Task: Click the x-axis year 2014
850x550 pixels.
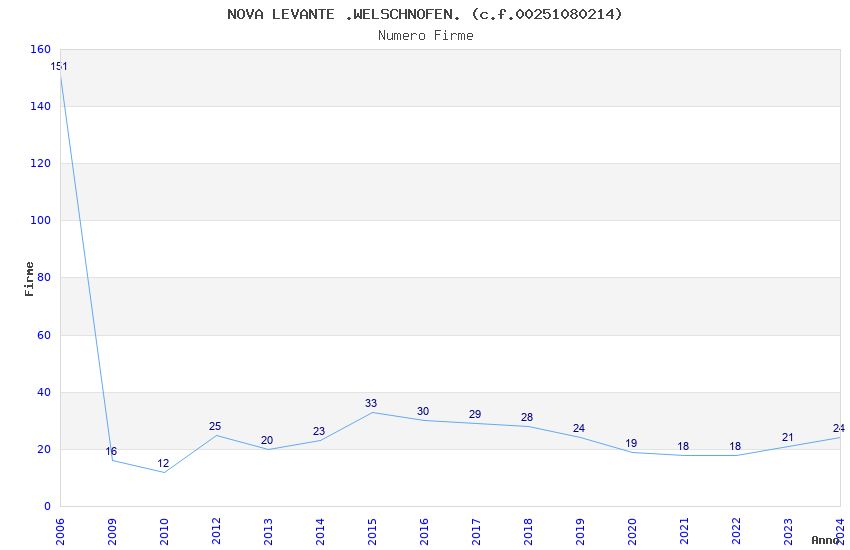Action: click(320, 532)
